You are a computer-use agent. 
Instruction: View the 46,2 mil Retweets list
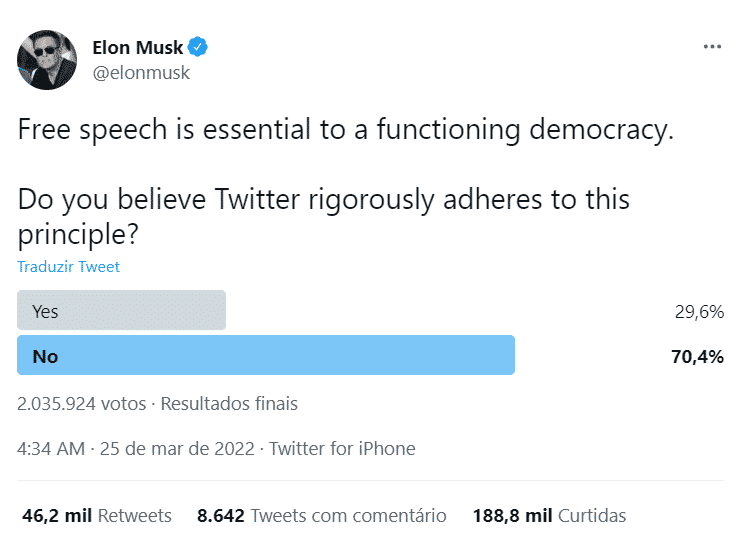tap(97, 515)
